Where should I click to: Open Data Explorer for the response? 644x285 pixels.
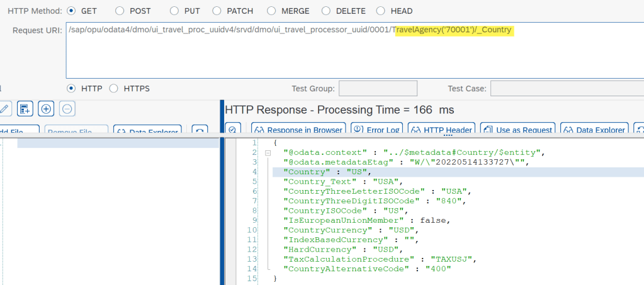pyautogui.click(x=593, y=130)
